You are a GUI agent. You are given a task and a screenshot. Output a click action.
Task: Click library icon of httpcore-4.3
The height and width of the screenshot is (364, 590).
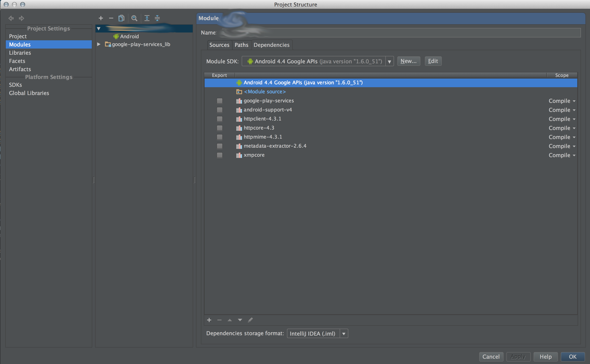[239, 128]
